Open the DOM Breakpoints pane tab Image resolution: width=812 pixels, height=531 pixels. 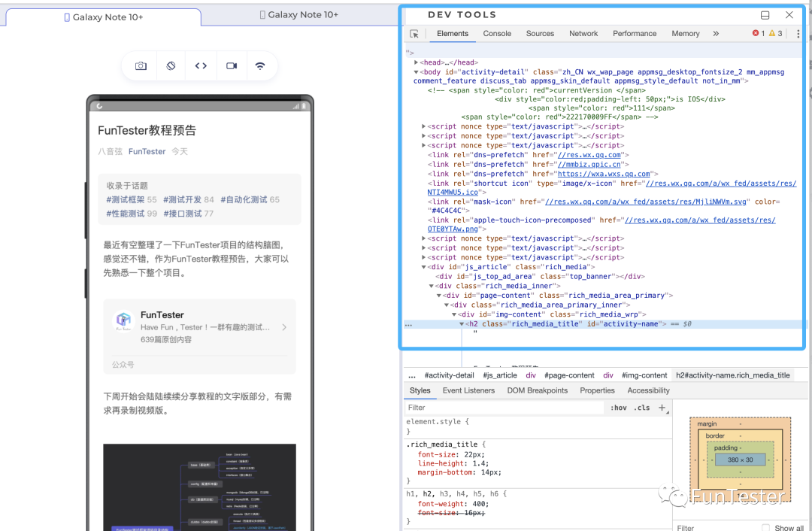click(x=538, y=390)
